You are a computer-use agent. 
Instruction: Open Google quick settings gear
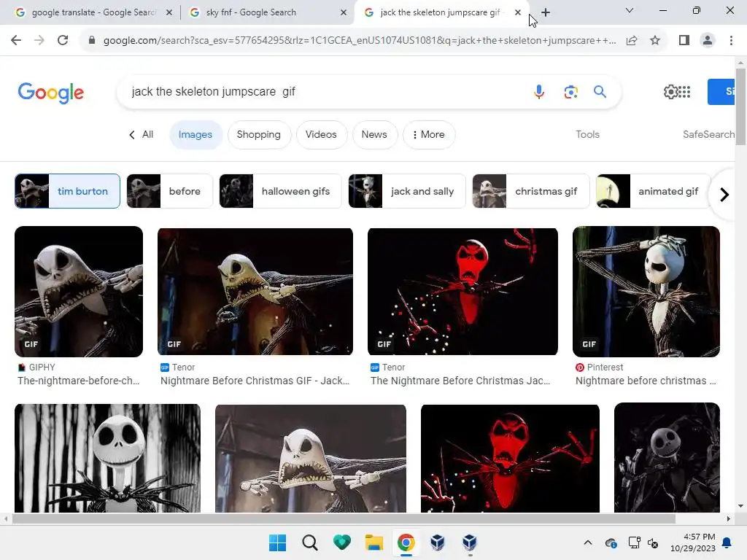pyautogui.click(x=670, y=91)
